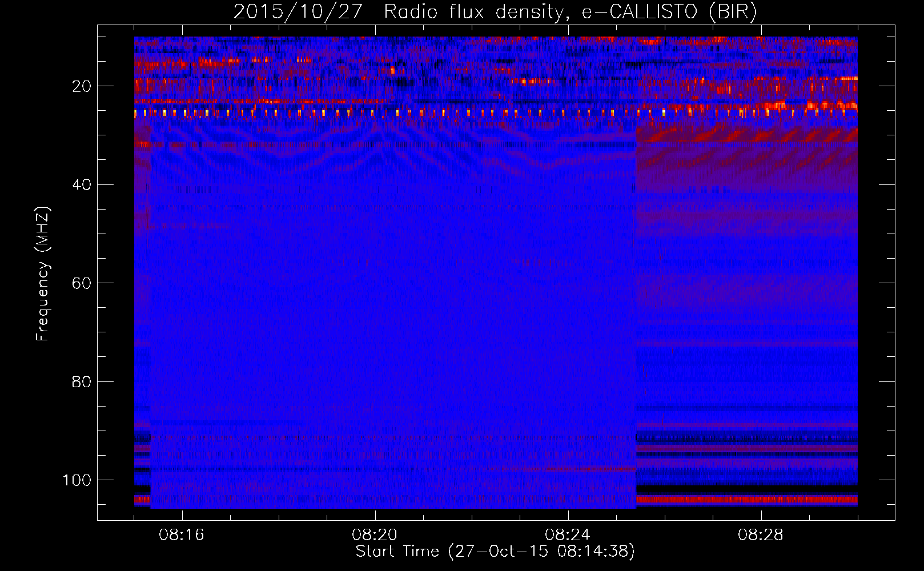
Task: Click the "Start Time (27-Oct-15 08:14:38)" axis label
Action: click(x=495, y=552)
